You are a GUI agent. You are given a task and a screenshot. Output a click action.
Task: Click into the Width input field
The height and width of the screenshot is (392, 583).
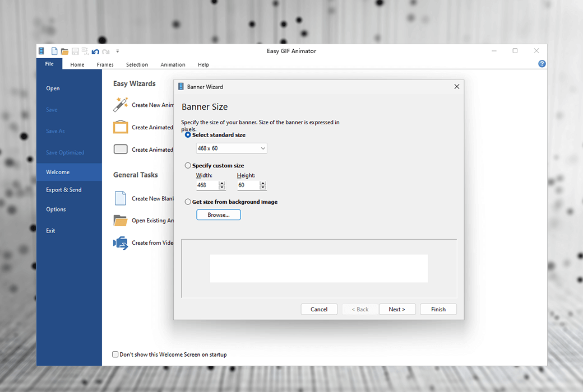tap(207, 185)
